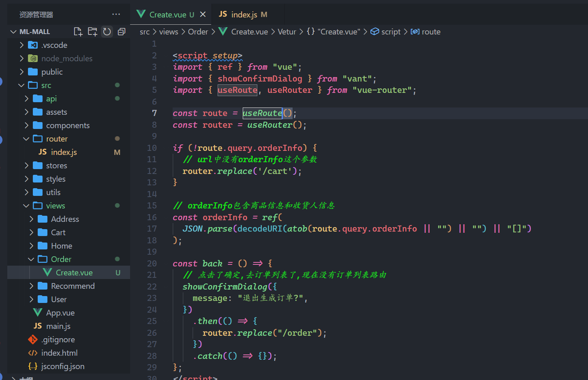
Task: Collapse the src folder
Action: [21, 85]
